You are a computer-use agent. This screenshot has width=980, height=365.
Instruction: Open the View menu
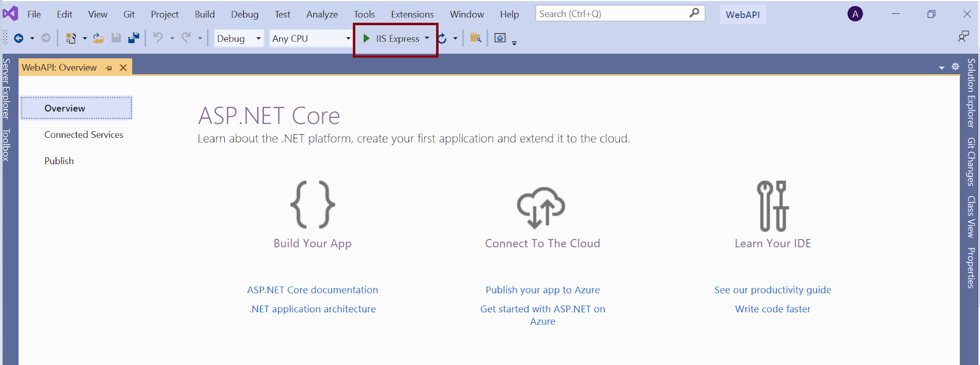97,14
